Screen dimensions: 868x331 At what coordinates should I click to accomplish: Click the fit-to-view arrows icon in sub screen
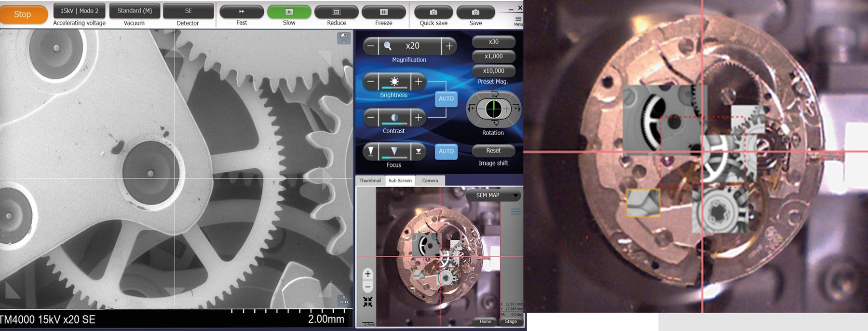coord(368,302)
